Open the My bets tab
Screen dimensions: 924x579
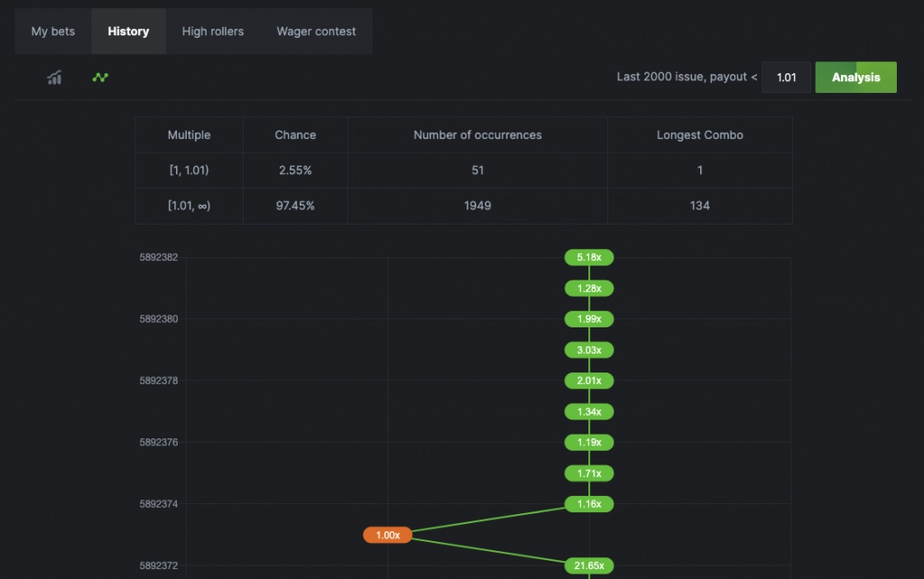[53, 32]
